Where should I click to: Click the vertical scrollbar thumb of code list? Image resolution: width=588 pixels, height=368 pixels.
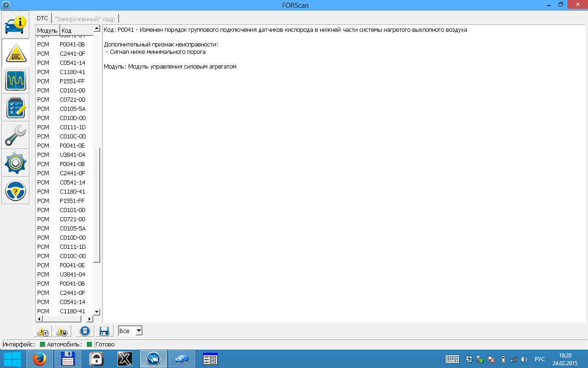[96, 205]
